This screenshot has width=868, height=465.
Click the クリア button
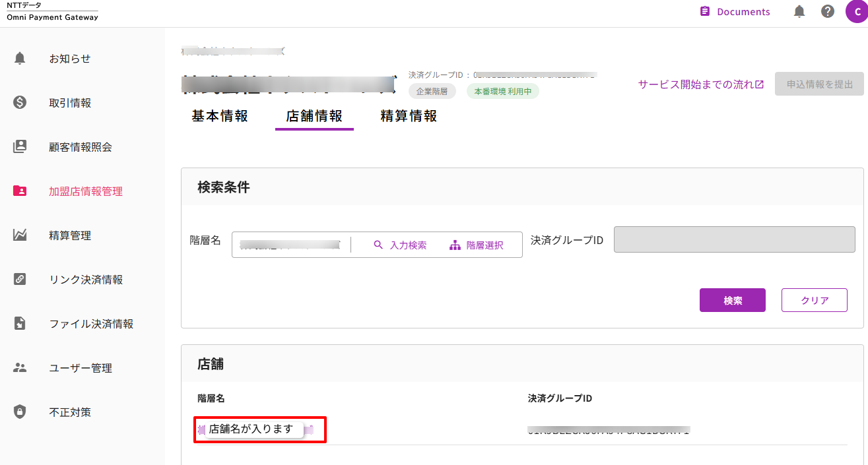click(x=815, y=300)
